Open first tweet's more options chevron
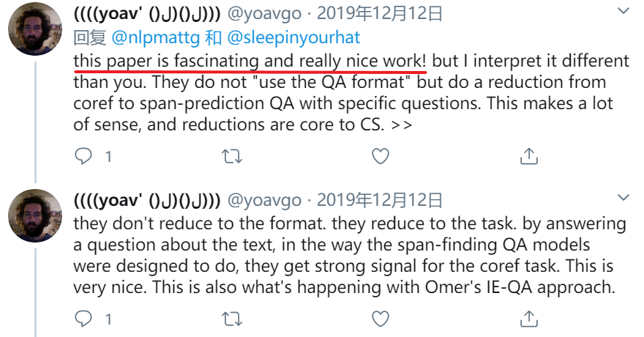 pos(623,12)
